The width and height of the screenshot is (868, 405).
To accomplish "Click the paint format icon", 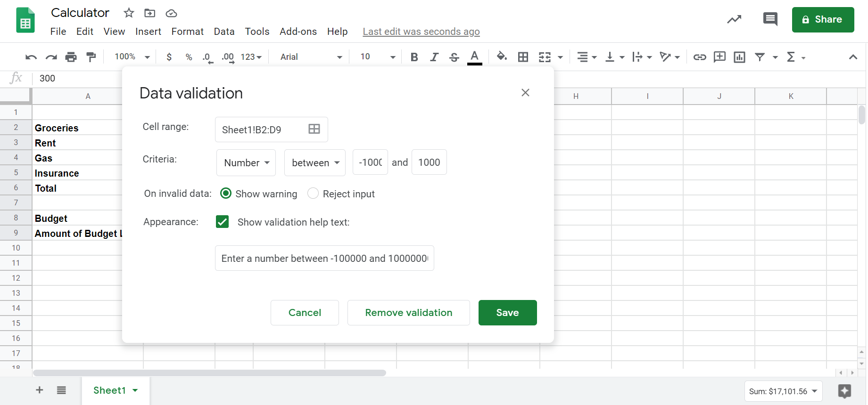I will [91, 57].
